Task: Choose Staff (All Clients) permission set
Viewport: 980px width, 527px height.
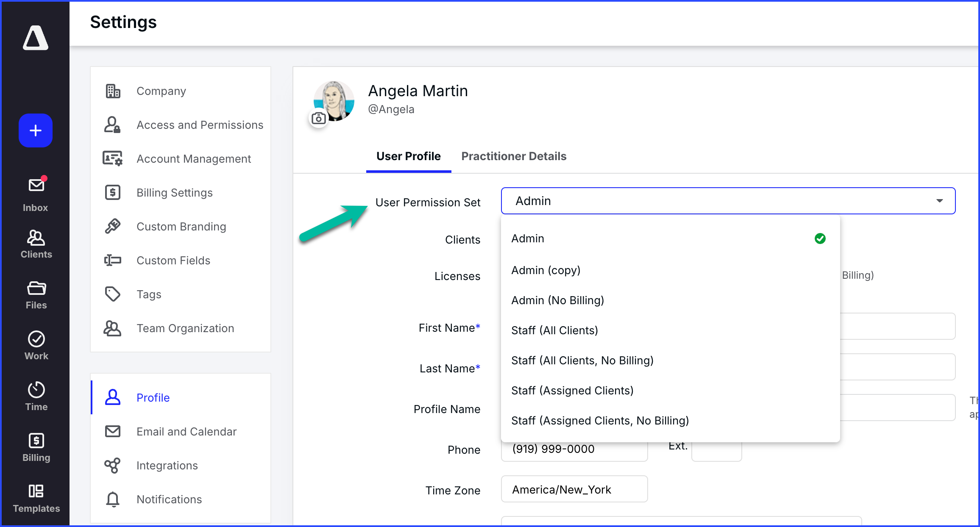Action: pos(554,330)
